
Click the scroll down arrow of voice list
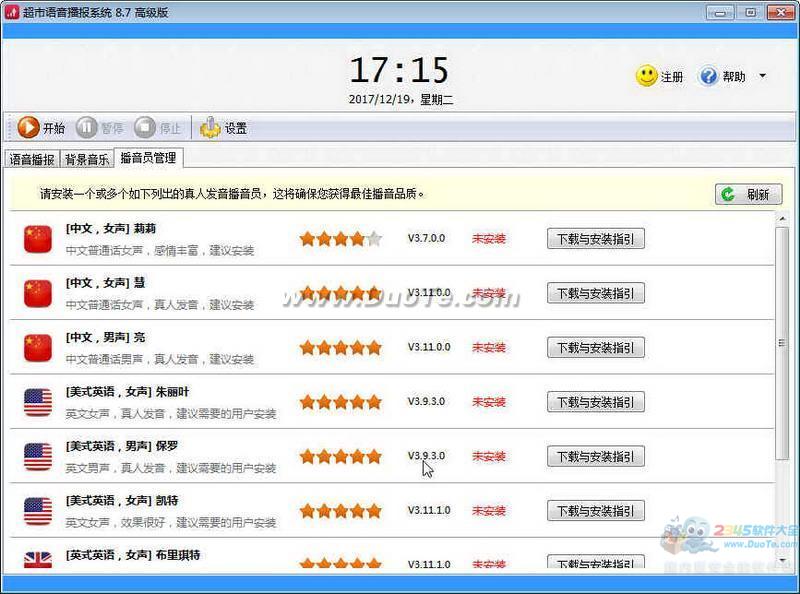[782, 562]
